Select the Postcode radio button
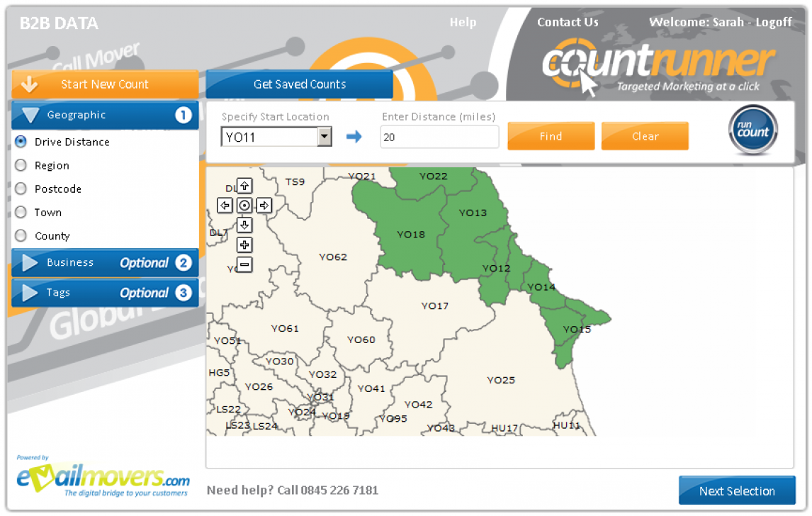812x516 pixels. tap(21, 189)
